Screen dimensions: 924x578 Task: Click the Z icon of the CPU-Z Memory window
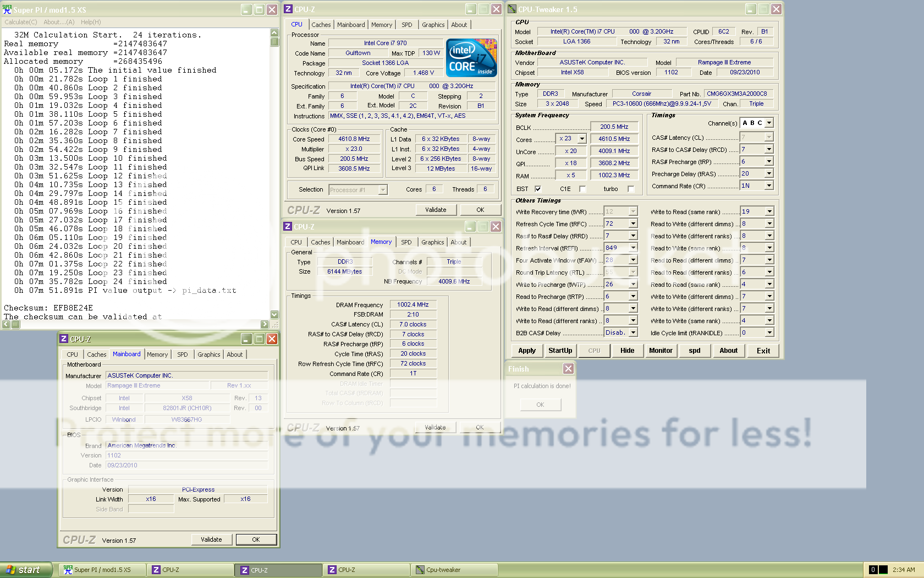point(288,226)
